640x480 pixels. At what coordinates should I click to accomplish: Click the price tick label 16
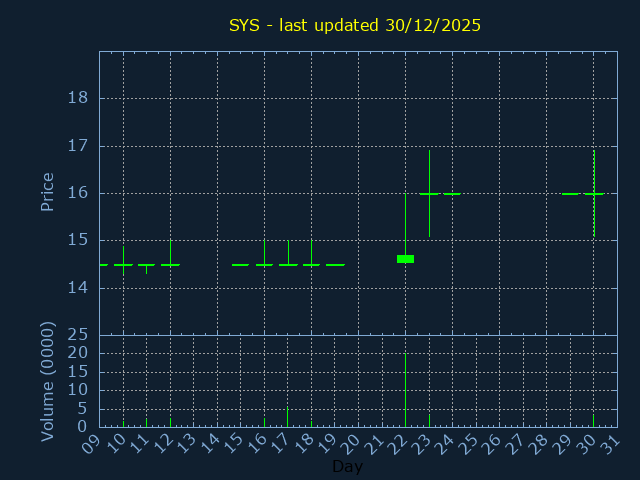pos(78,193)
